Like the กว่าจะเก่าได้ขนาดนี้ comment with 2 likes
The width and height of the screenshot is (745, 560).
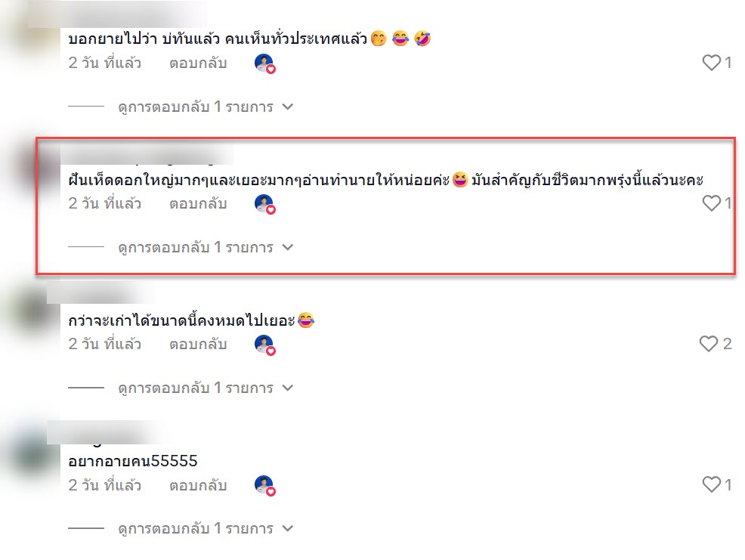(709, 344)
